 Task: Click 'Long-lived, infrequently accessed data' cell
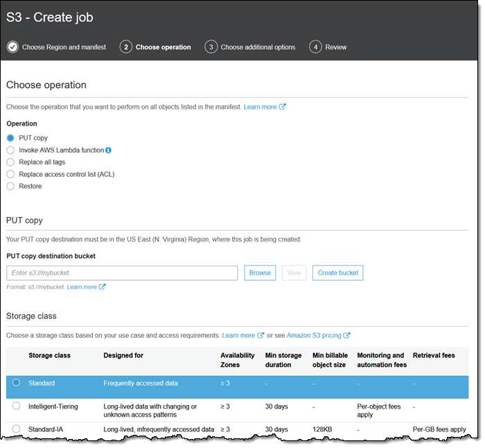tap(159, 429)
